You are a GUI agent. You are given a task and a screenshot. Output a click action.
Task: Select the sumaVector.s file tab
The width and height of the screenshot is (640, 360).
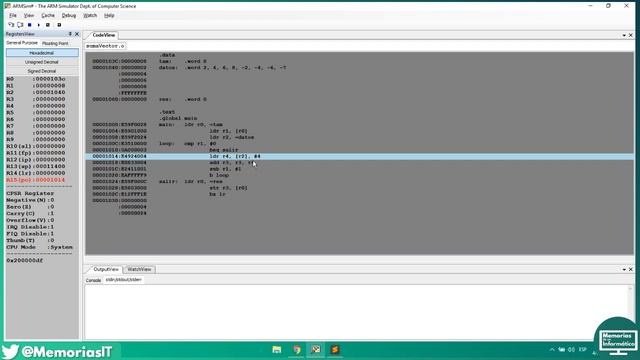(105, 46)
